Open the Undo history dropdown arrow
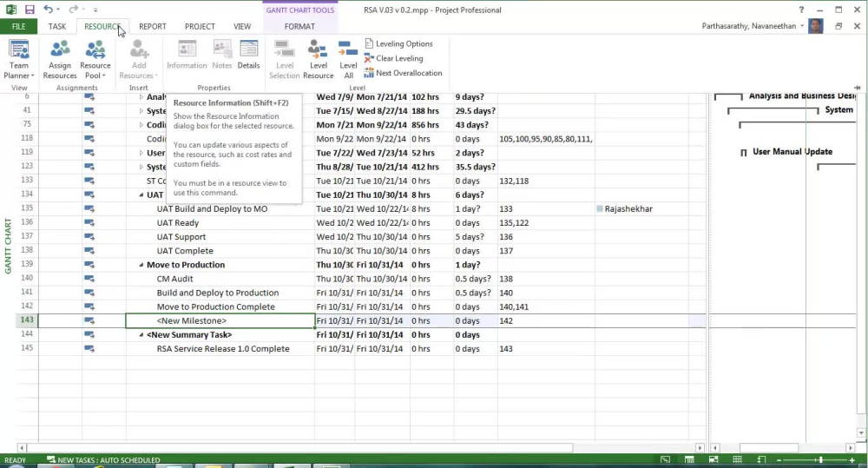 tap(58, 10)
